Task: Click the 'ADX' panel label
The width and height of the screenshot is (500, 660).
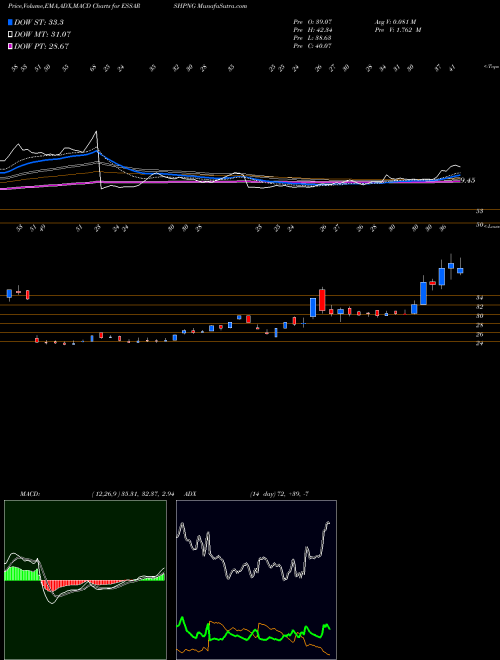Action: (x=191, y=494)
